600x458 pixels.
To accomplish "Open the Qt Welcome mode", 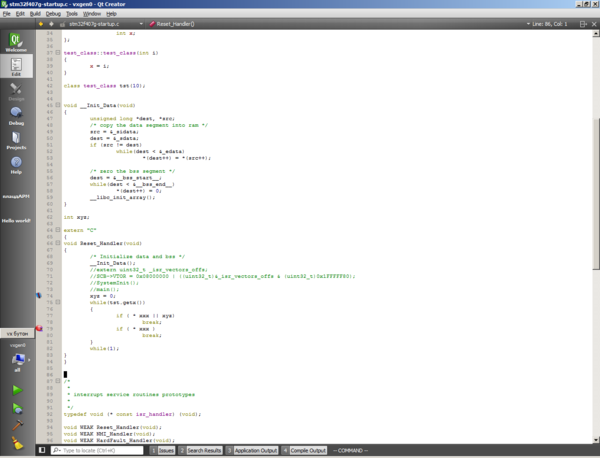I will (x=16, y=42).
